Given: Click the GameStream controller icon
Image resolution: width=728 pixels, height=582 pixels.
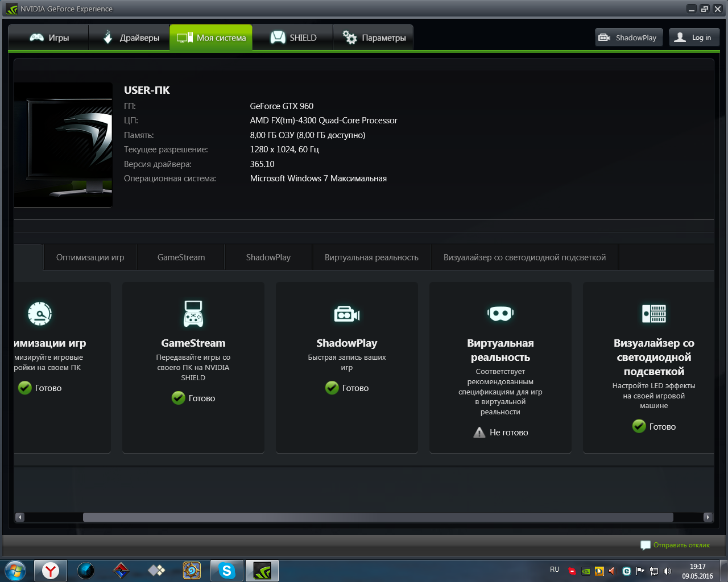Looking at the screenshot, I should [193, 314].
